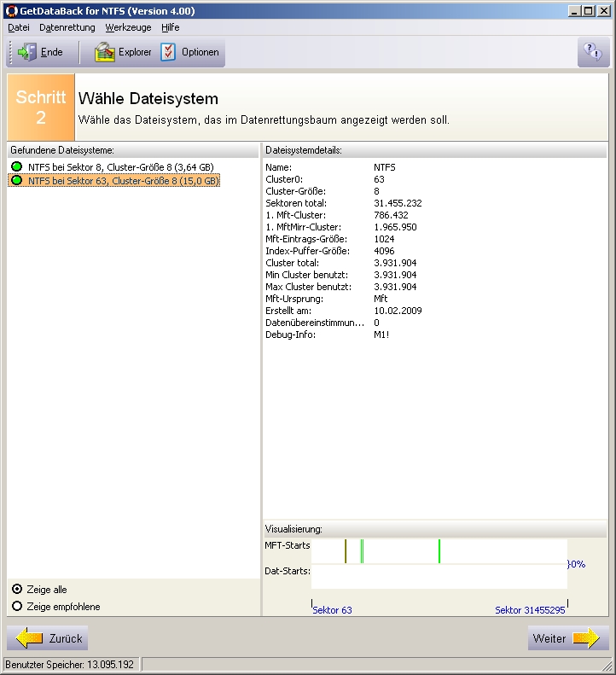Viewport: 616px width, 675px height.
Task: Click the Erstellt am date 10.02.2009
Action: click(x=398, y=311)
